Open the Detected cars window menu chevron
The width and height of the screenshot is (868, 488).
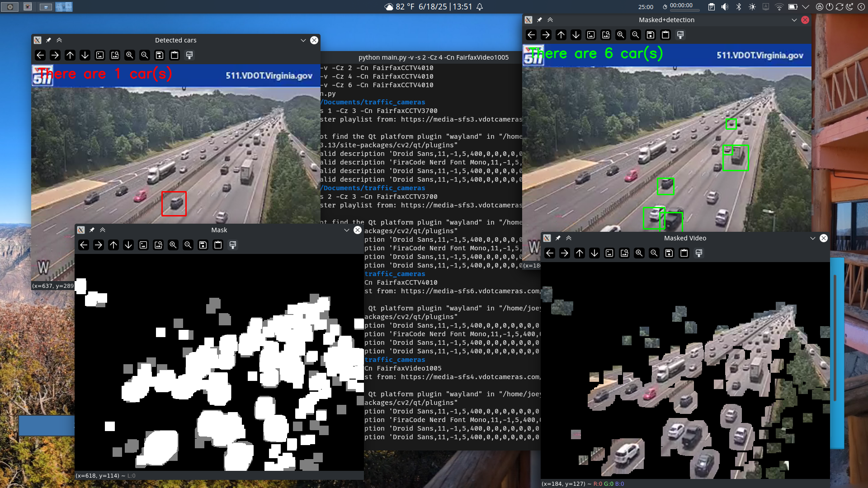click(x=303, y=40)
